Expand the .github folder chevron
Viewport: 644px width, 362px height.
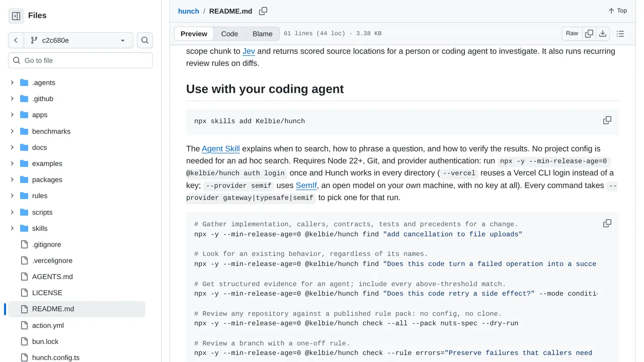tap(12, 99)
